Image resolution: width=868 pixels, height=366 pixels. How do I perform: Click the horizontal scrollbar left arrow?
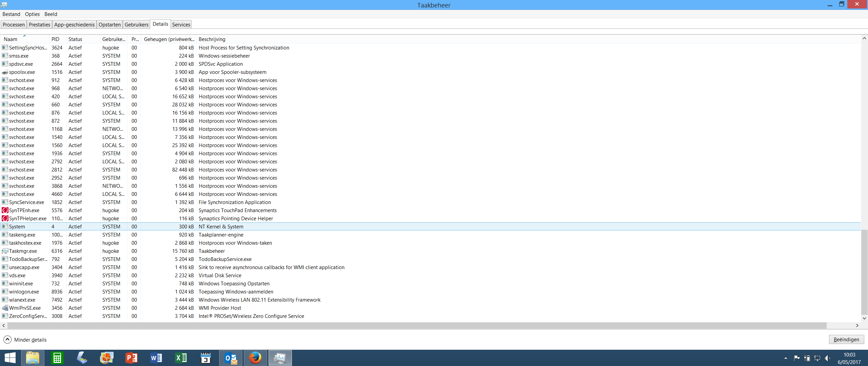point(4,325)
